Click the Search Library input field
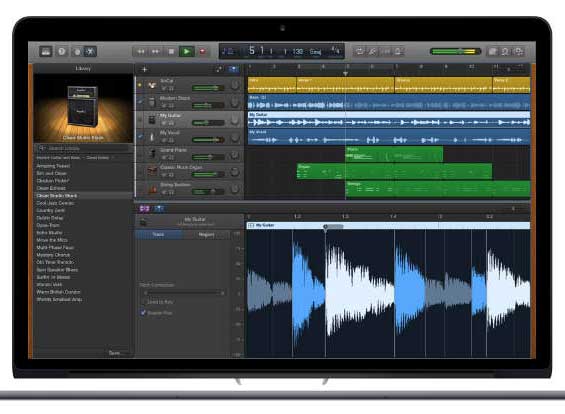 click(84, 148)
